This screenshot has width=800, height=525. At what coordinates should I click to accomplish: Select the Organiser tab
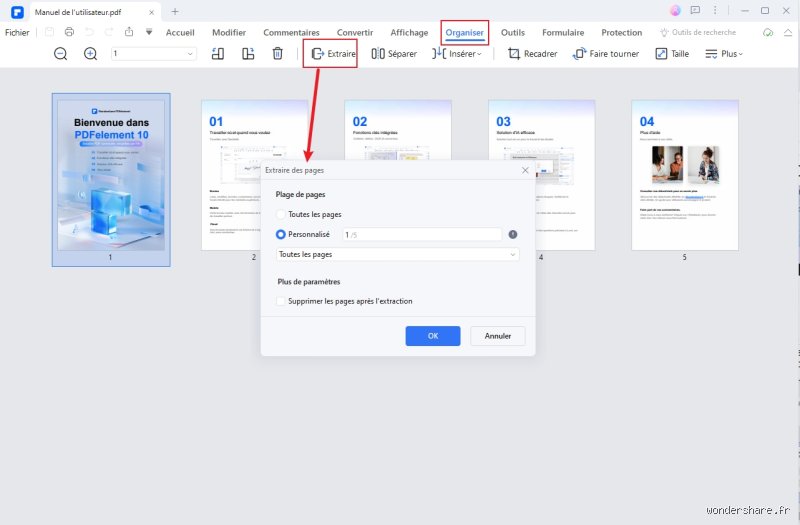464,33
